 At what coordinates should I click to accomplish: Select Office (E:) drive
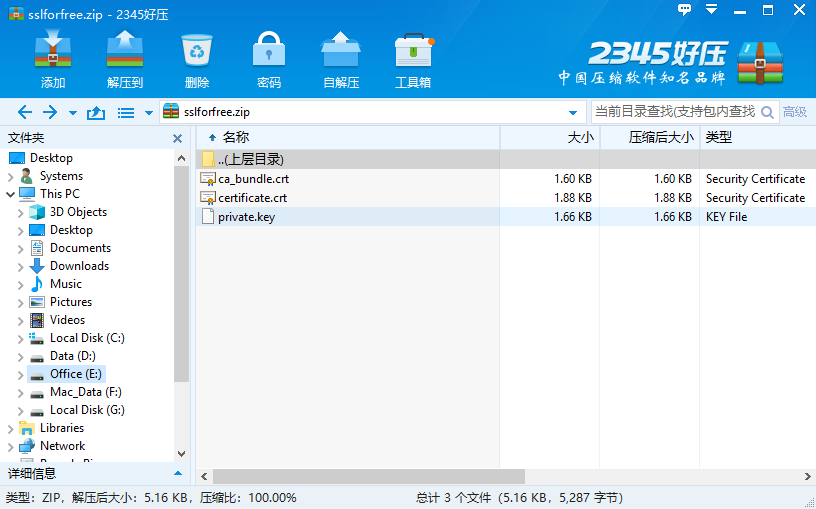click(75, 374)
